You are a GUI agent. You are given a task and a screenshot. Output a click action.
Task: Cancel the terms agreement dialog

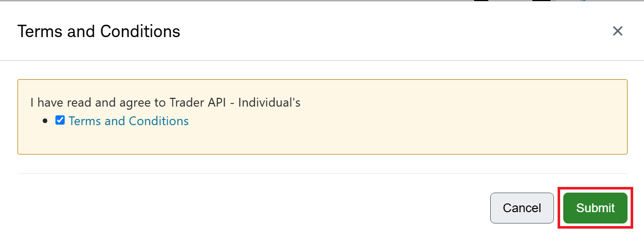[x=522, y=208]
